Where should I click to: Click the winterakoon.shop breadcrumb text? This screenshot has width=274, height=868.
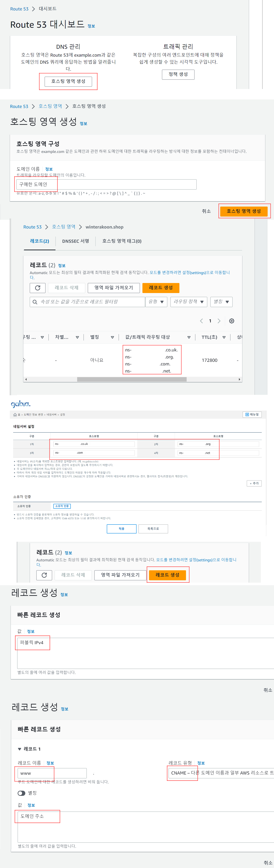point(104,227)
